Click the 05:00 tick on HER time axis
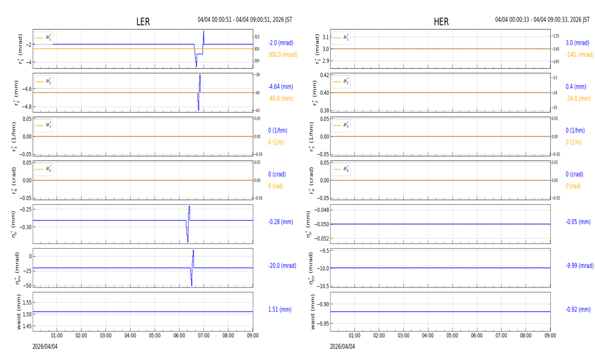 (x=452, y=336)
